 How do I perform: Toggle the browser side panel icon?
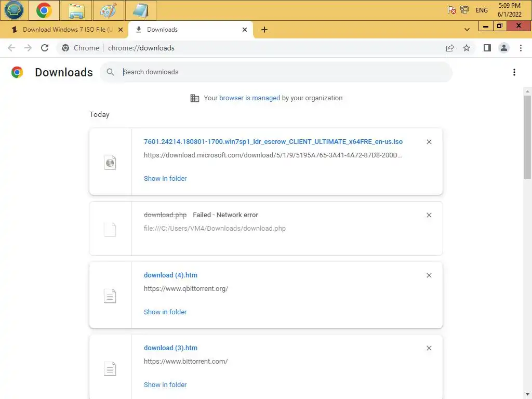point(487,48)
